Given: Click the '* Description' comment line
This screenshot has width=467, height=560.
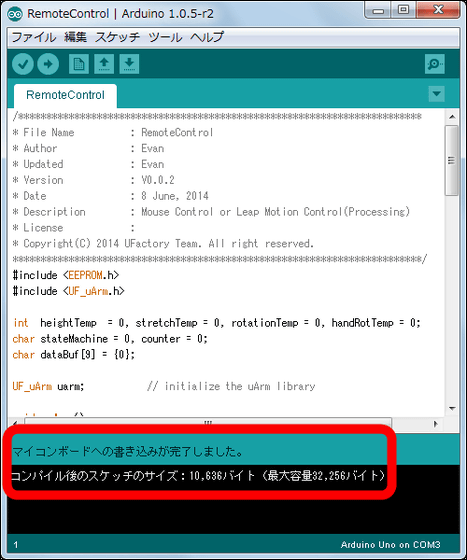Looking at the screenshot, I should pyautogui.click(x=211, y=212).
